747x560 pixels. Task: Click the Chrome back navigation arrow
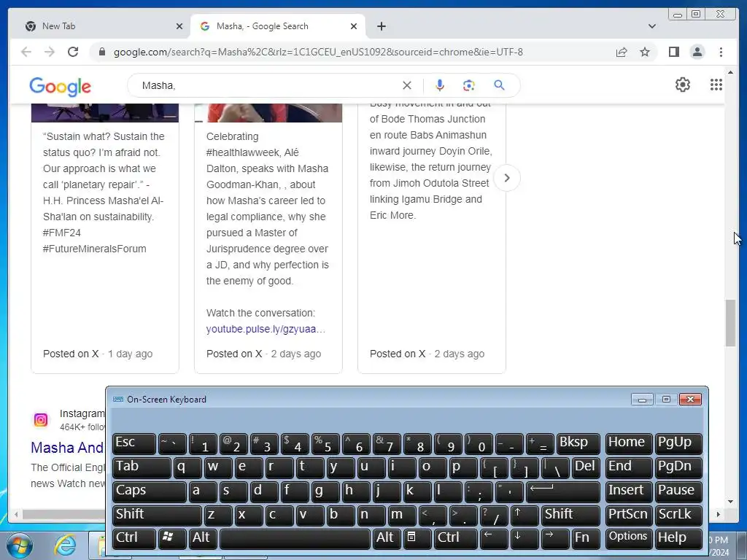26,52
